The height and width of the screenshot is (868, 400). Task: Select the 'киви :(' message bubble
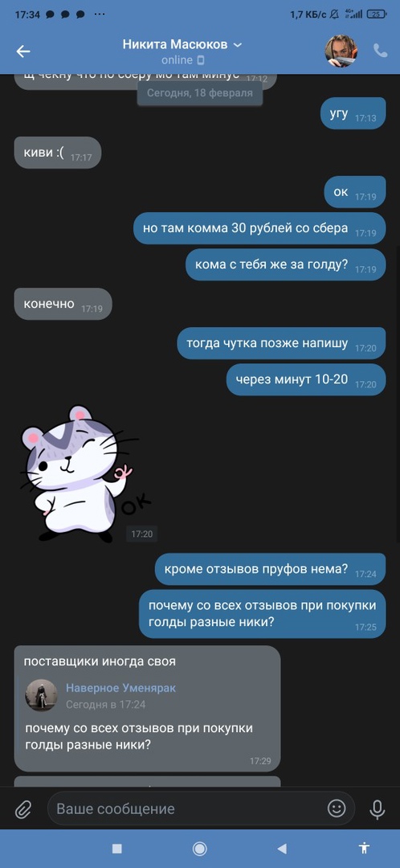pos(58,153)
